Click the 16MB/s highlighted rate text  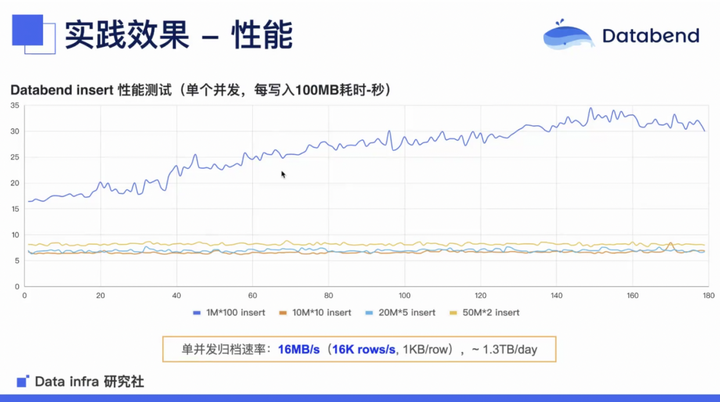point(298,350)
